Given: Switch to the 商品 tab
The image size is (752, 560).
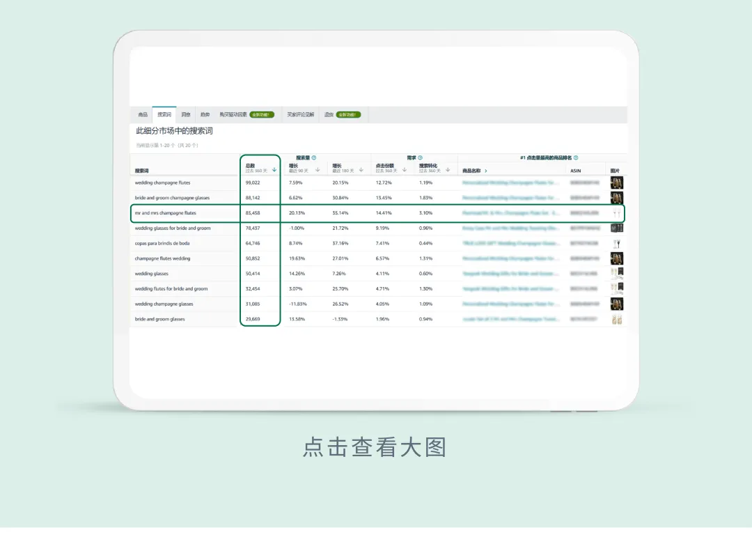Looking at the screenshot, I should tap(143, 115).
